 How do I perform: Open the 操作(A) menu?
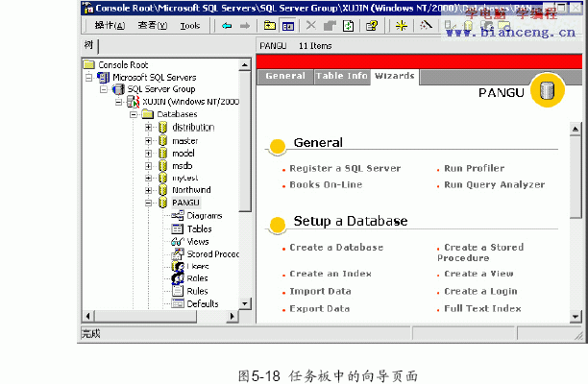[110, 26]
